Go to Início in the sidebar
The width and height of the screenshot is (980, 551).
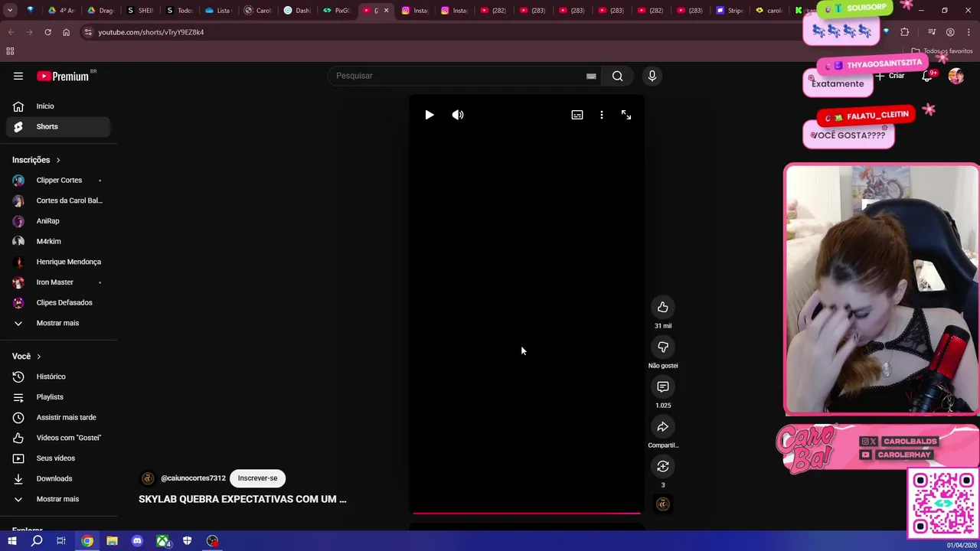pos(58,106)
